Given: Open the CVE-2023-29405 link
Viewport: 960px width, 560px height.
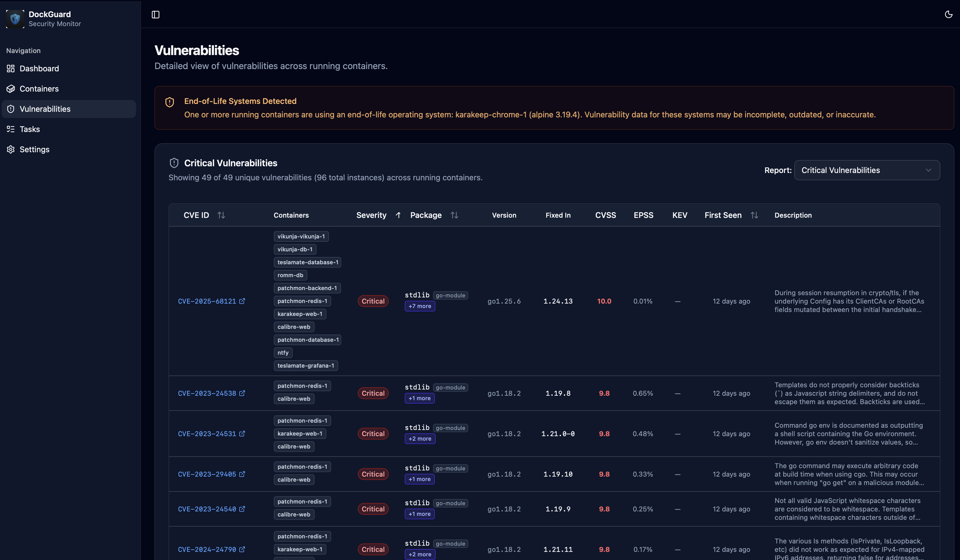Looking at the screenshot, I should tap(207, 474).
